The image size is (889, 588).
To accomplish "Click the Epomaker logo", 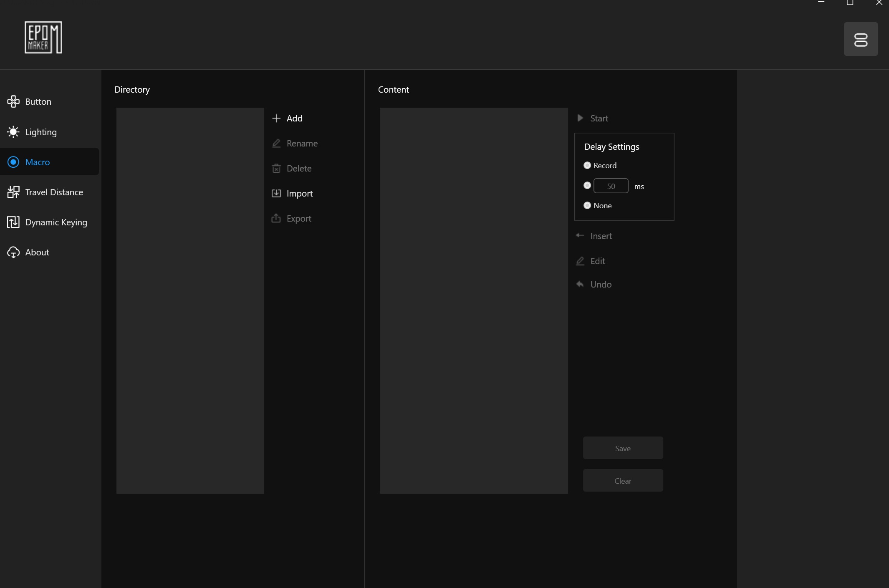I will (43, 37).
